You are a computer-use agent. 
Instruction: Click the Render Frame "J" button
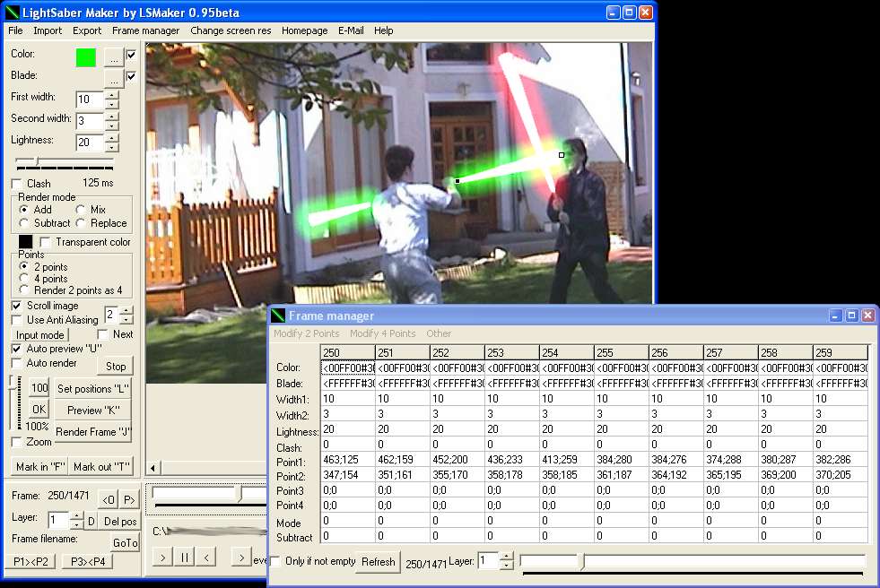93,432
